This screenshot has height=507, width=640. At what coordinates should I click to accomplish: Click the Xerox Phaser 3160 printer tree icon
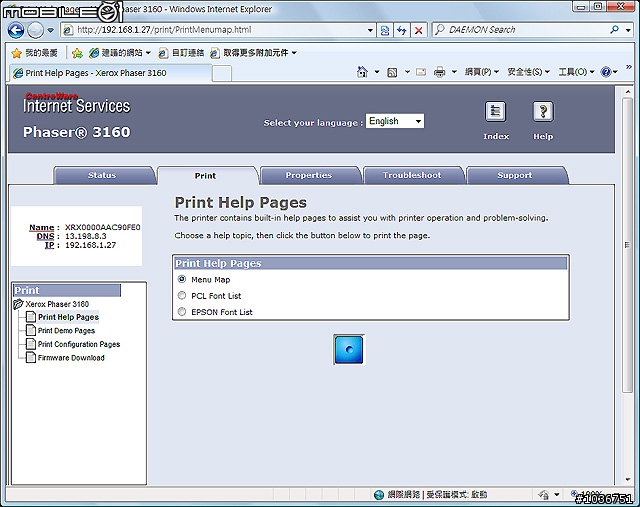[18, 304]
